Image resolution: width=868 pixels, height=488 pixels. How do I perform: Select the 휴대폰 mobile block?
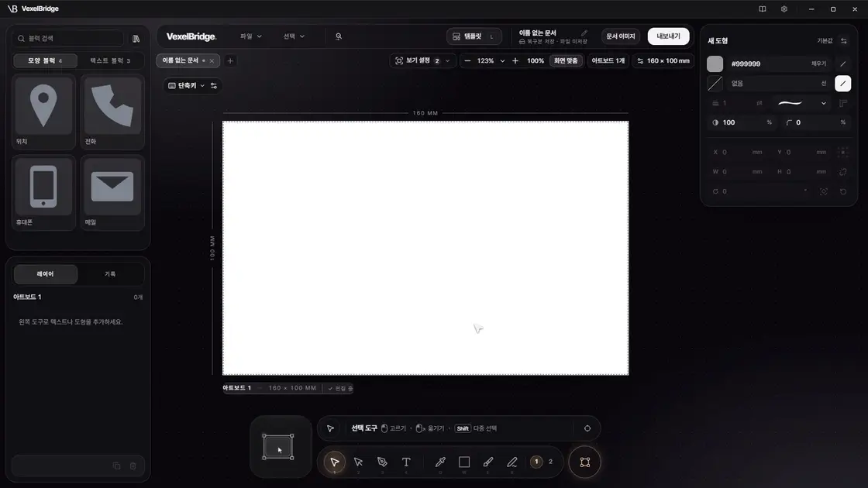pos(43,193)
